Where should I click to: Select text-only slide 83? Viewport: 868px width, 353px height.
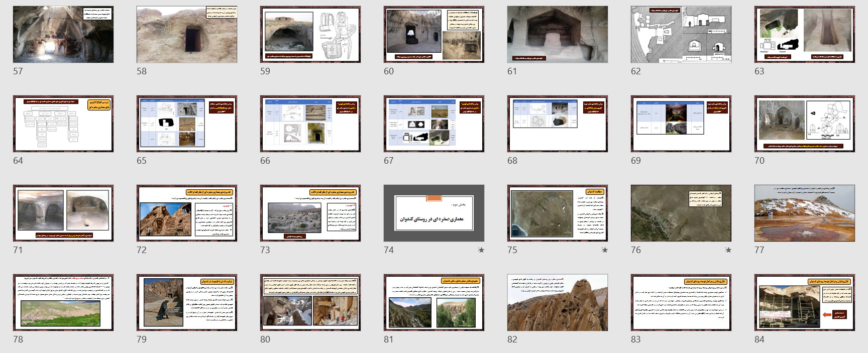[681, 303]
